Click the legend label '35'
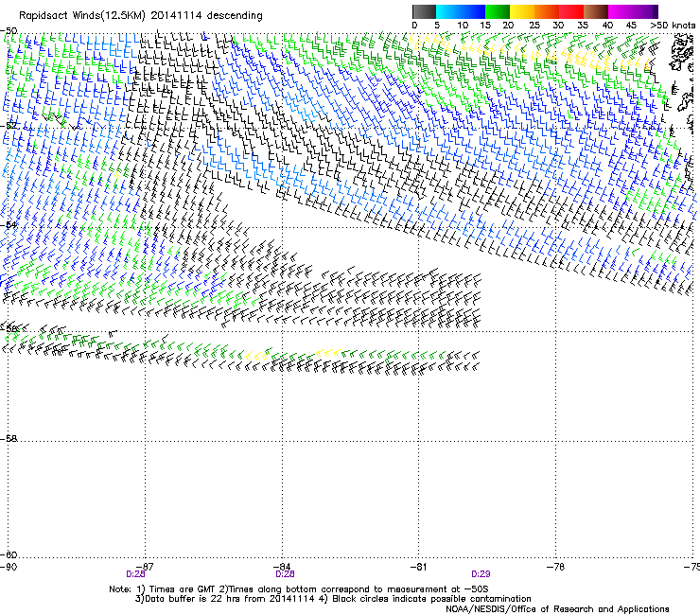 [x=582, y=26]
